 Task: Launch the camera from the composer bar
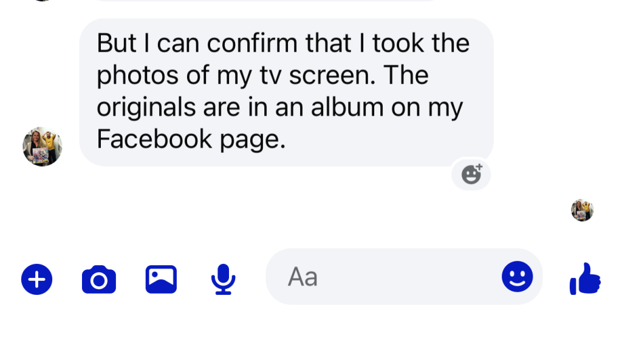[99, 279]
